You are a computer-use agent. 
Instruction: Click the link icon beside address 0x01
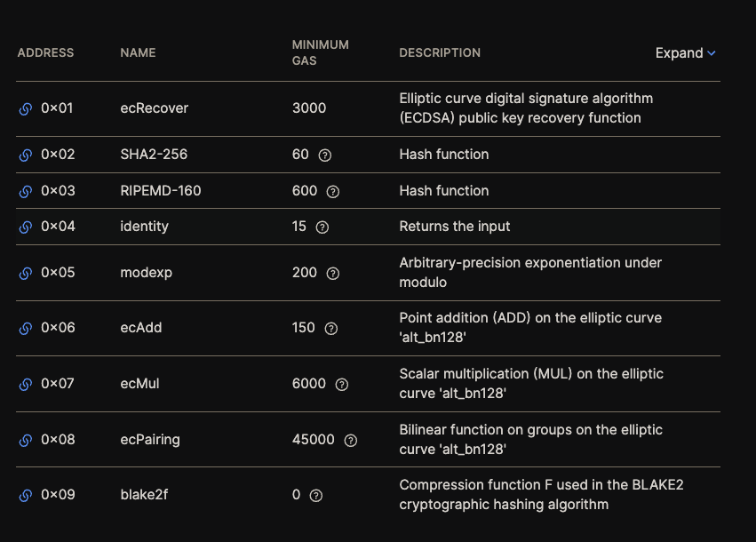pos(26,109)
